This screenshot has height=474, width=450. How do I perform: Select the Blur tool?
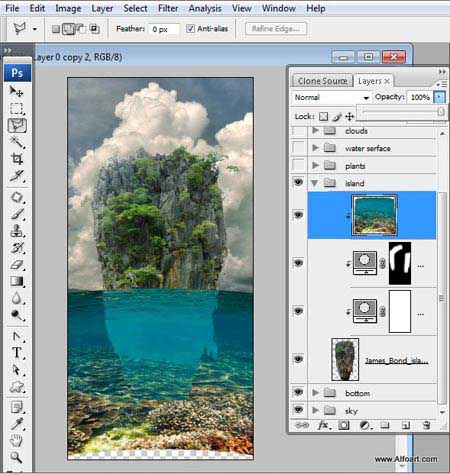tap(17, 298)
